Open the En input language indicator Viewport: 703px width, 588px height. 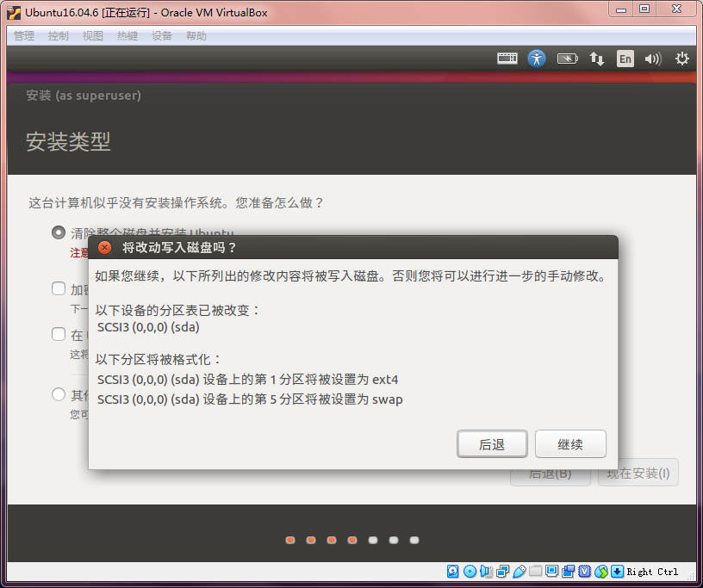pos(625,59)
